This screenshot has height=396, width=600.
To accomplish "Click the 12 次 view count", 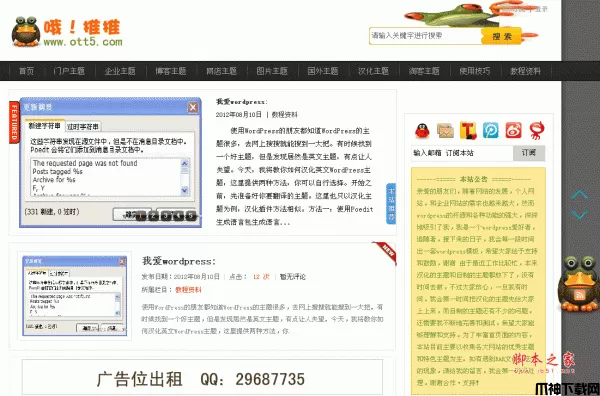I will (x=261, y=277).
